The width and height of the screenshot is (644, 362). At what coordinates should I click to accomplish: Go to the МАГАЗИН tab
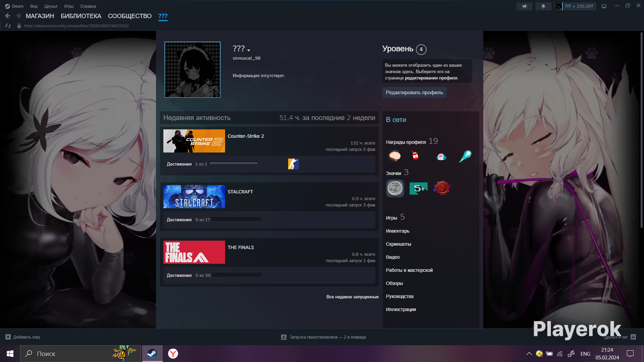40,16
